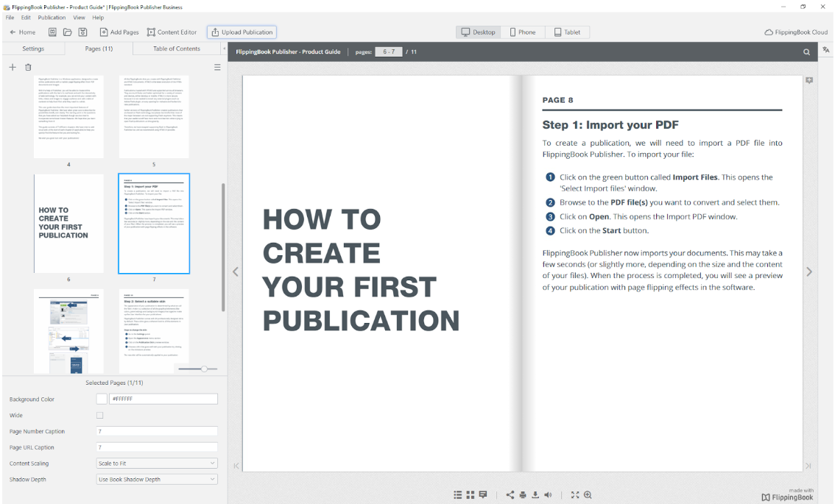Click the Add Pages button
The width and height of the screenshot is (835, 504).
pyautogui.click(x=119, y=32)
